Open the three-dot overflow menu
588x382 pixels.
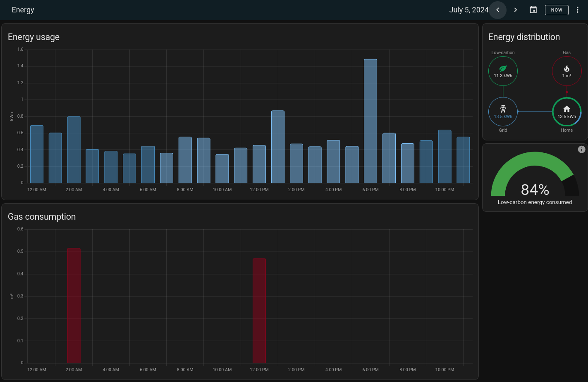click(x=578, y=10)
